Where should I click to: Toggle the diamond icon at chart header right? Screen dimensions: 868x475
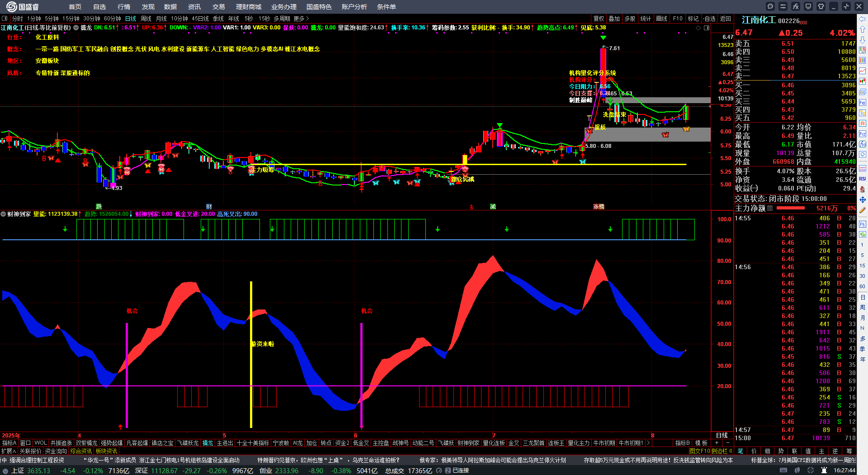[698, 28]
